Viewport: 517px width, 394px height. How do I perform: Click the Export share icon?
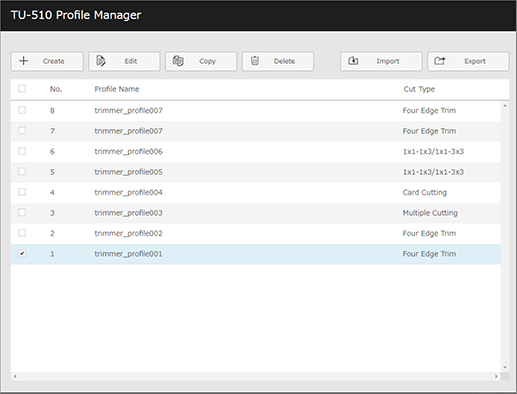[440, 61]
